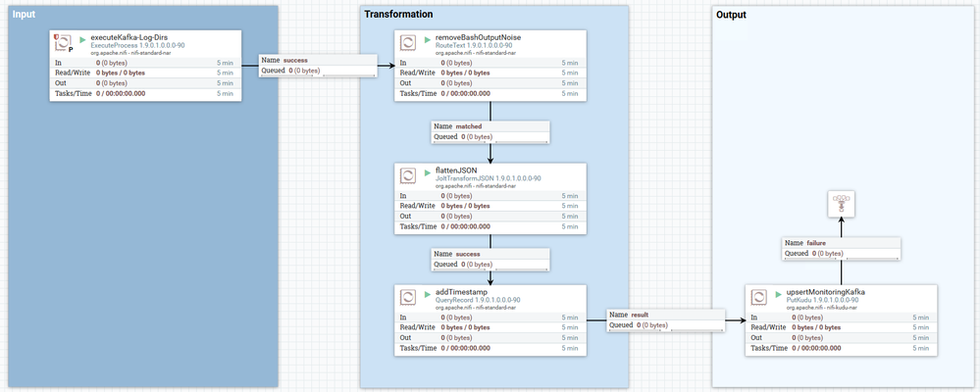Click the queued count on 'failure' connection
The height and width of the screenshot is (392, 980).
828,254
